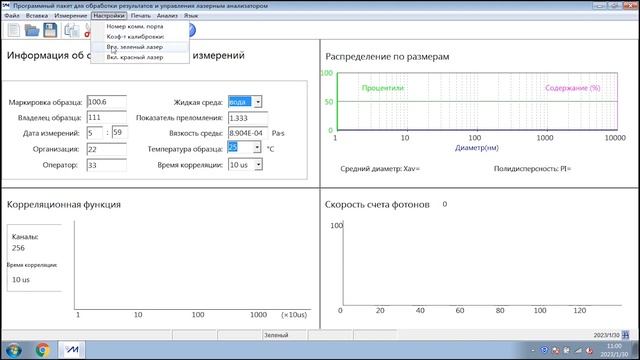The height and width of the screenshot is (360, 640).
Task: Choose Вкл. зеленый лазер option
Action: pyautogui.click(x=140, y=47)
